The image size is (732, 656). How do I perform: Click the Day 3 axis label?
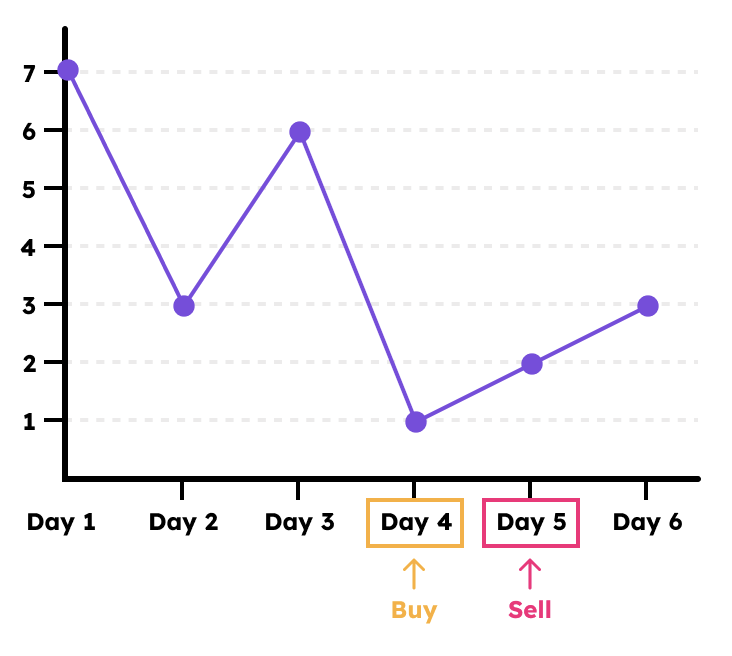pos(299,522)
